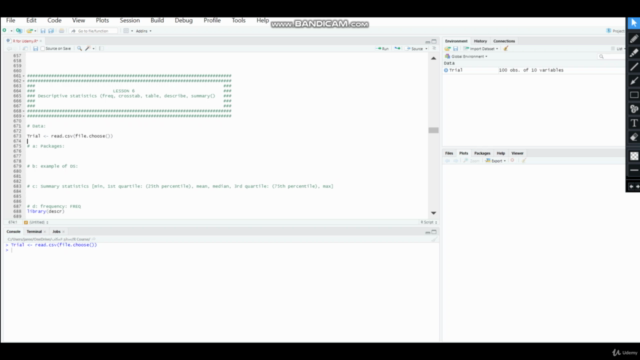Switch to the History tab
The width and height of the screenshot is (640, 360).
(x=480, y=41)
